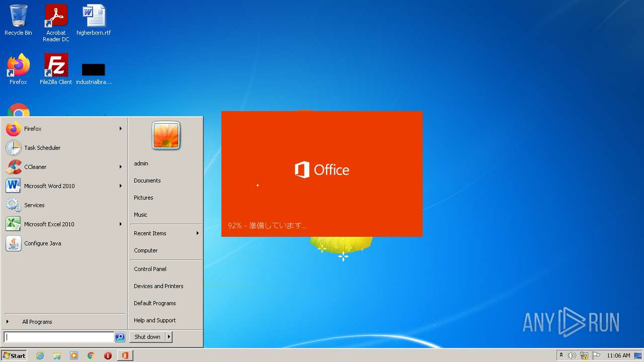Open Music from the Start menu
644x362 pixels.
click(140, 215)
